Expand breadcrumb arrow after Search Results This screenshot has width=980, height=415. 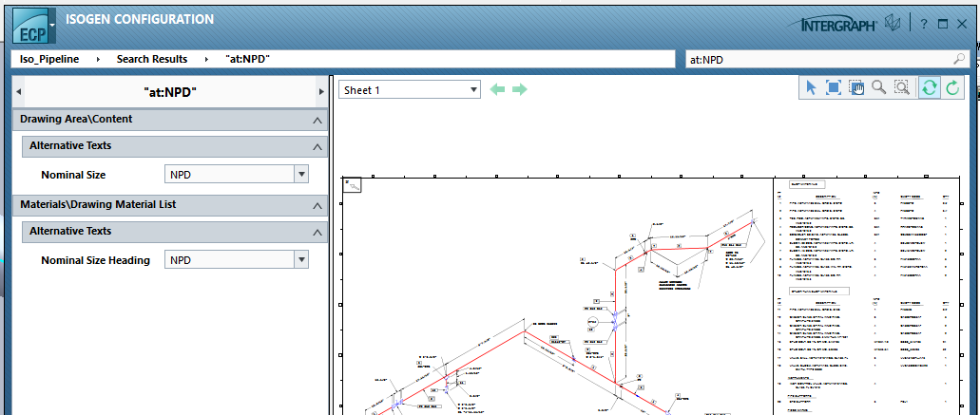pyautogui.click(x=206, y=59)
